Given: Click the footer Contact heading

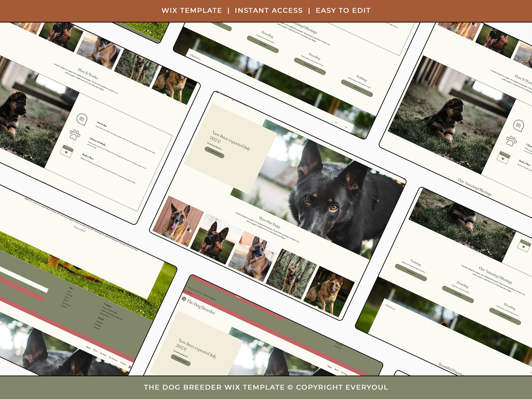Looking at the screenshot, I should click(x=107, y=305).
